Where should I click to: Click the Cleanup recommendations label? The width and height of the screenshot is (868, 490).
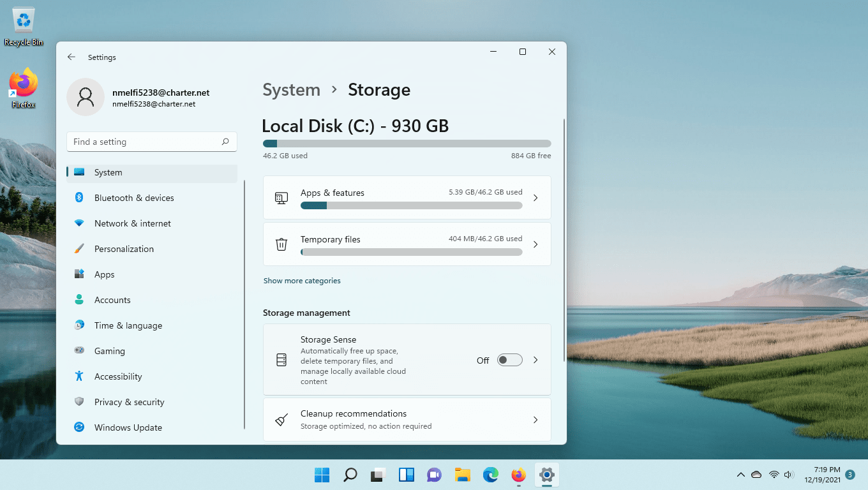pyautogui.click(x=354, y=413)
